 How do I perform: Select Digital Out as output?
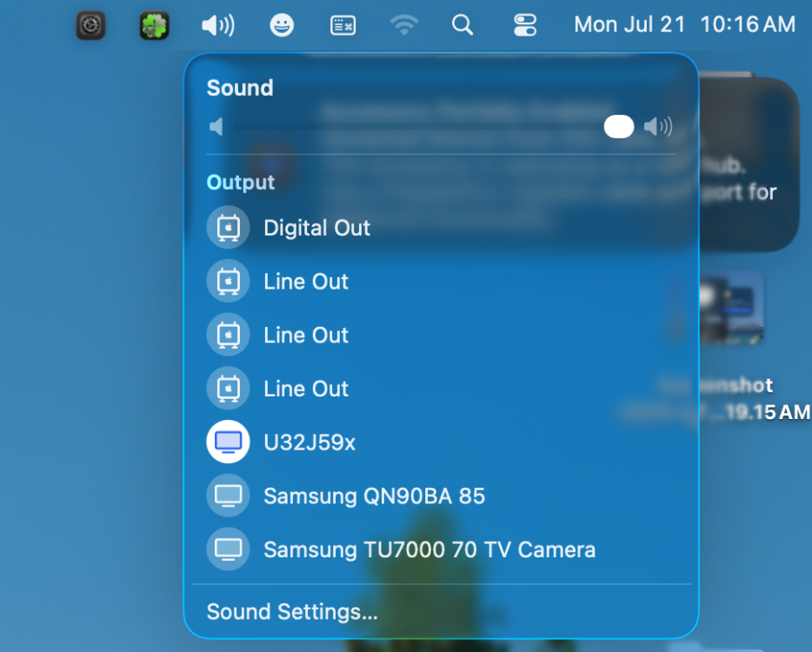tap(441, 228)
